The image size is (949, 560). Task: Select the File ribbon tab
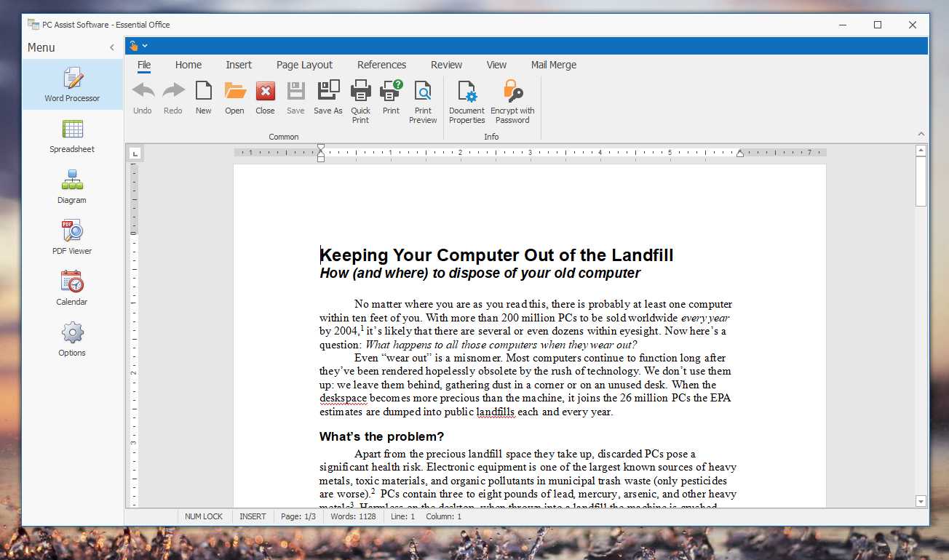(x=144, y=65)
